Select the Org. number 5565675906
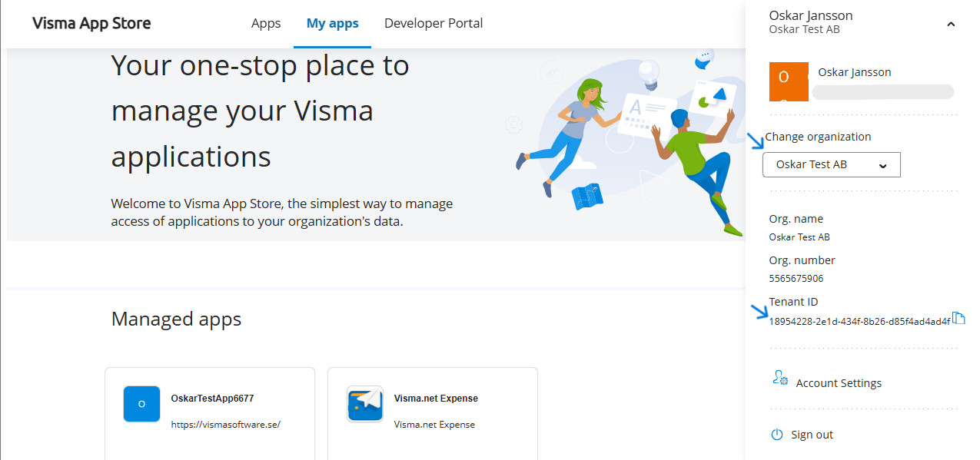Viewport: 980px width, 460px height. pos(796,279)
